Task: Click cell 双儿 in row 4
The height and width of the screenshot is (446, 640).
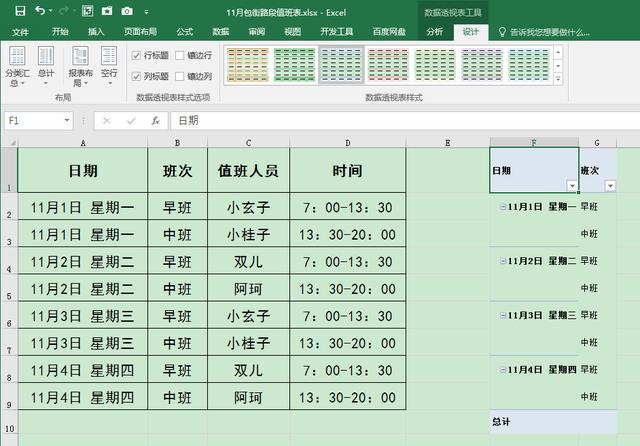Action: [x=249, y=261]
